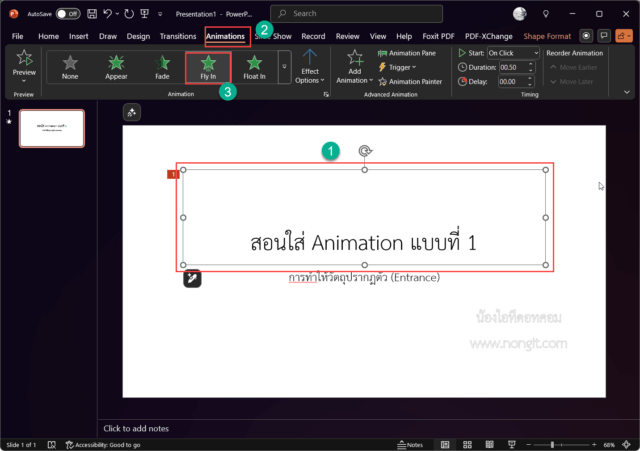Collapse the ribbon with the chevron

pyautogui.click(x=627, y=92)
